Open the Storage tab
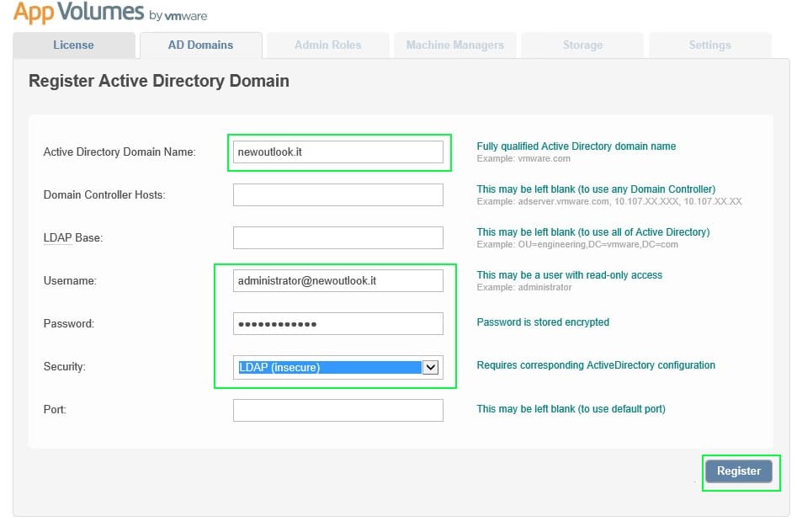The width and height of the screenshot is (797, 532). coord(582,45)
